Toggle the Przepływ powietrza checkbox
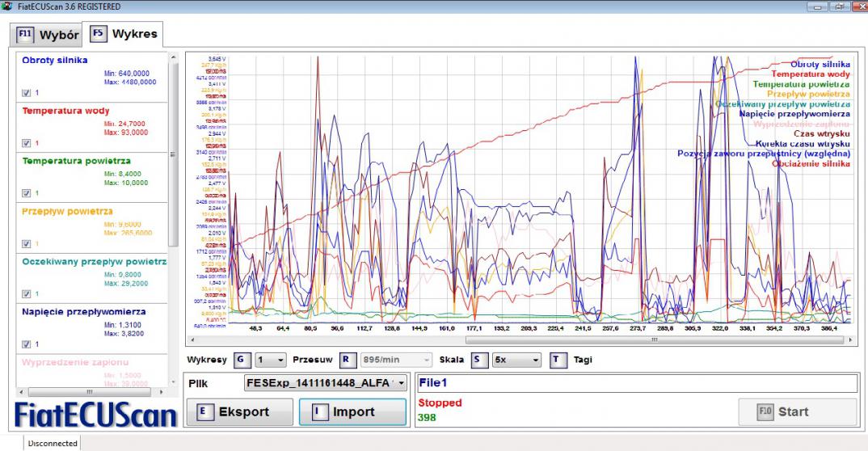The image size is (868, 451). [27, 243]
